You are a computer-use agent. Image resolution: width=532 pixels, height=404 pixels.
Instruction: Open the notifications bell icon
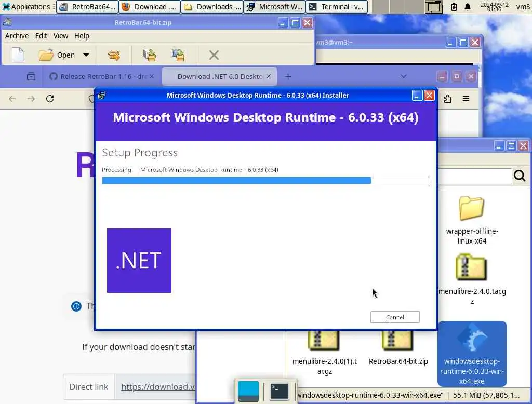click(x=468, y=7)
